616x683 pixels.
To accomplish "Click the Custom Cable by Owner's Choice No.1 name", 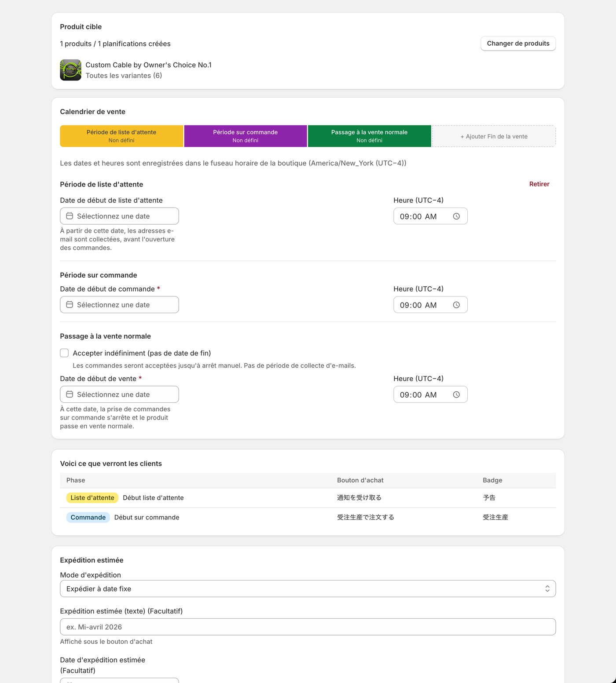I will tap(148, 65).
